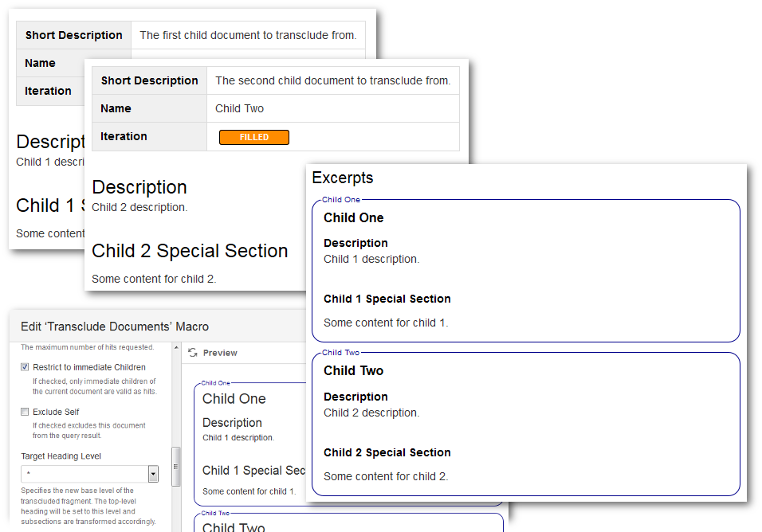Click the bold Child Two title in Excerpts
This screenshot has height=532, width=762.
tap(353, 370)
